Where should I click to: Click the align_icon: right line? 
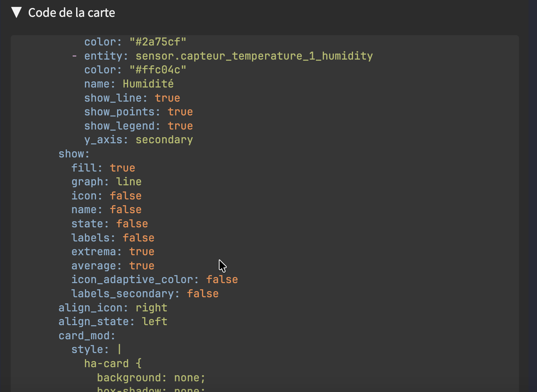113,308
